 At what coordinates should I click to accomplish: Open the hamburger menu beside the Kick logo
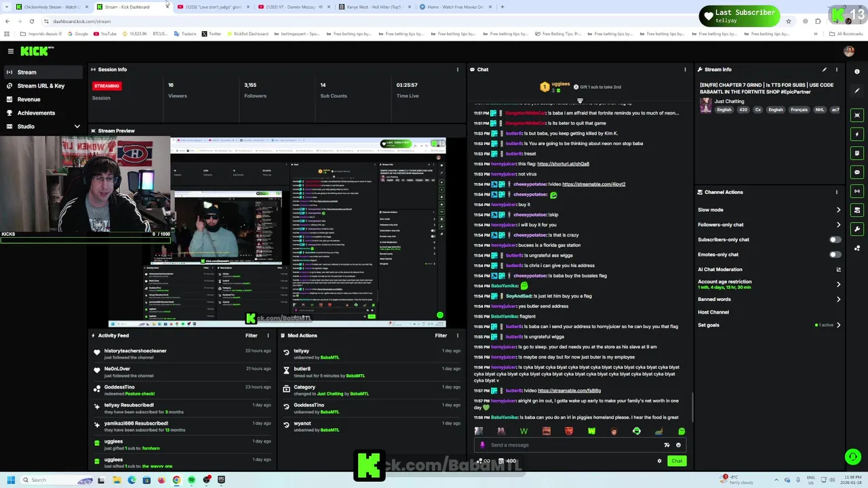(11, 52)
